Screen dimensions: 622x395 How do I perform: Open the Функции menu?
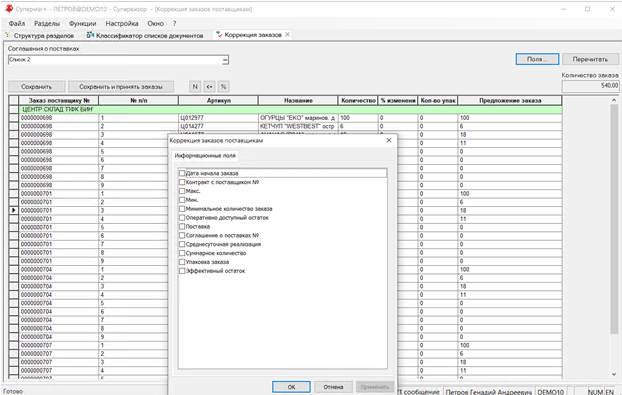coord(83,23)
